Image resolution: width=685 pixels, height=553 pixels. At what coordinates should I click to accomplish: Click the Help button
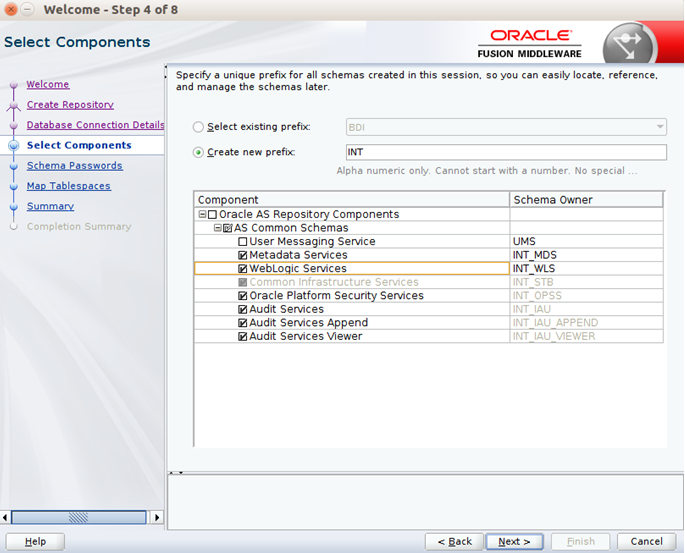click(35, 542)
